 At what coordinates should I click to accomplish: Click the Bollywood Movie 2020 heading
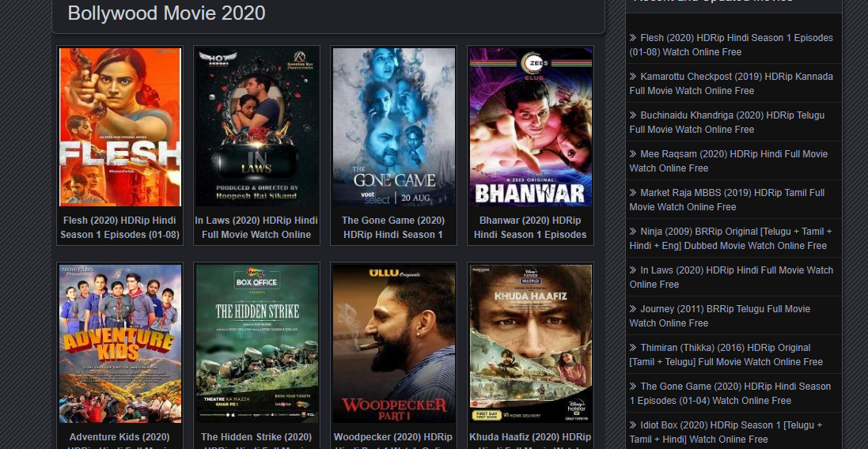pos(167,13)
